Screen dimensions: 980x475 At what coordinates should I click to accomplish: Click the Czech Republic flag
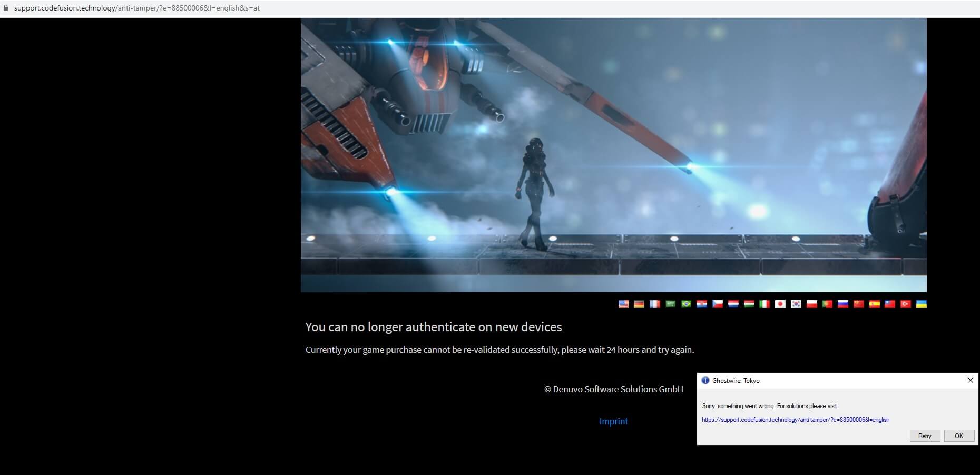click(x=718, y=304)
